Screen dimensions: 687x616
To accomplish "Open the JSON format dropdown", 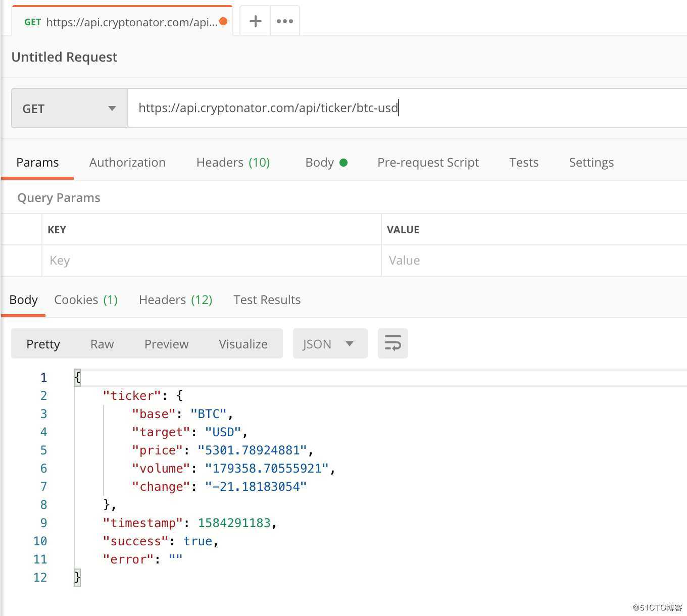I will 330,344.
